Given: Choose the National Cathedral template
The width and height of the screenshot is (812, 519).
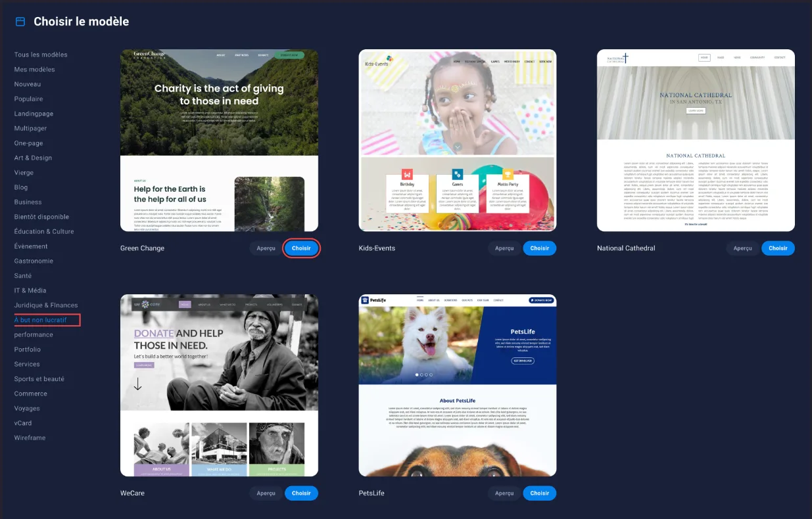Looking at the screenshot, I should [x=778, y=248].
